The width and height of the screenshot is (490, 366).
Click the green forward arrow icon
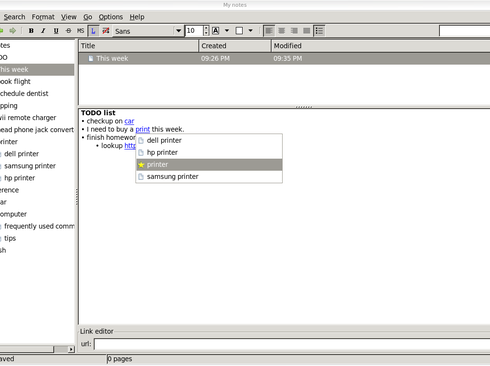coord(13,31)
